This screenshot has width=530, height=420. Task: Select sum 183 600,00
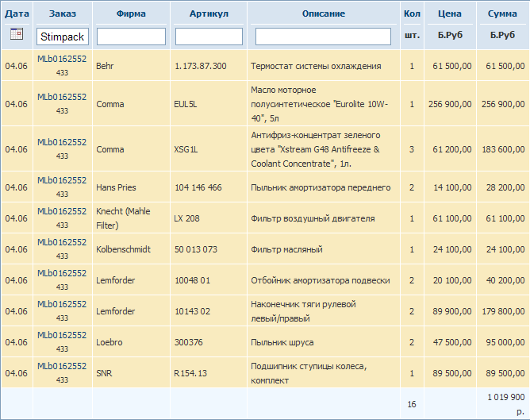pos(503,149)
